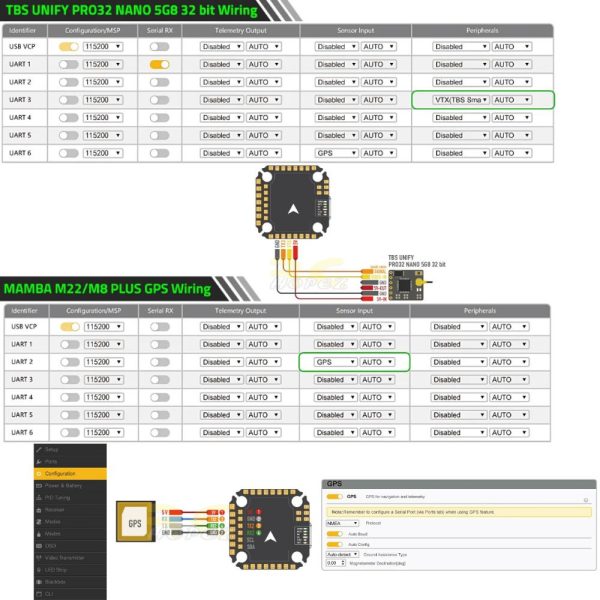Open the Blackbox tab in sidebar
The width and height of the screenshot is (600, 600).
click(x=70, y=582)
